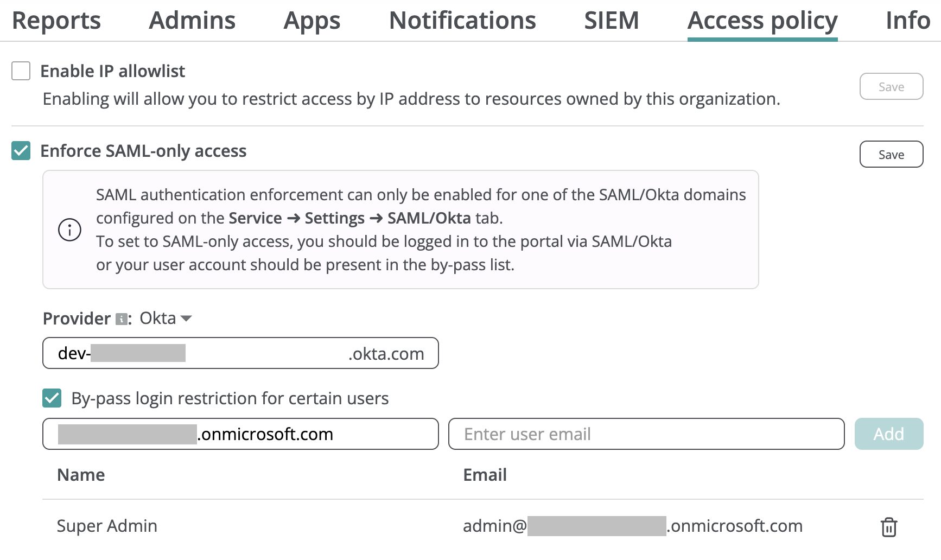941x560 pixels.
Task: Open the Admins tab
Action: pyautogui.click(x=192, y=21)
